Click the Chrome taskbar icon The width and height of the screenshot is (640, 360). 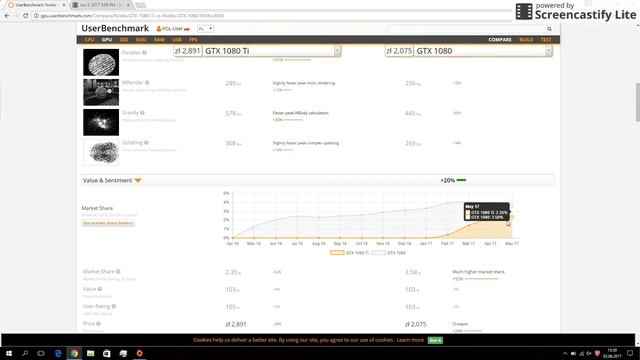coord(74,353)
